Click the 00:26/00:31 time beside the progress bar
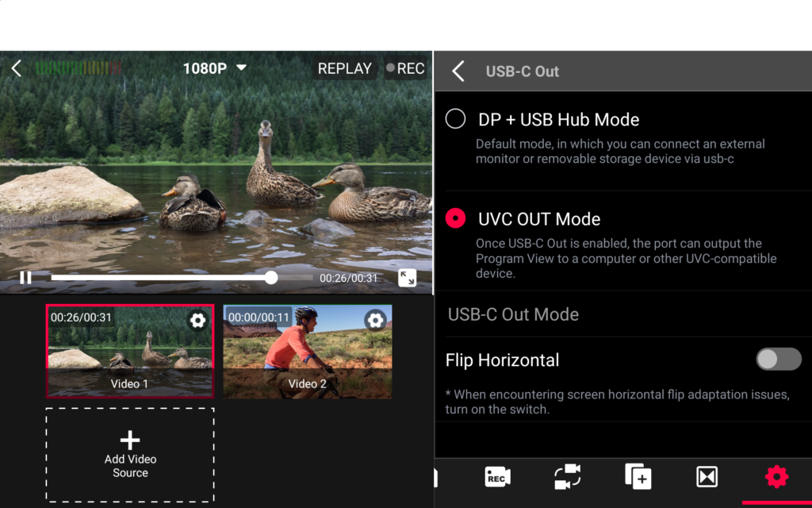This screenshot has width=812, height=508. (349, 279)
